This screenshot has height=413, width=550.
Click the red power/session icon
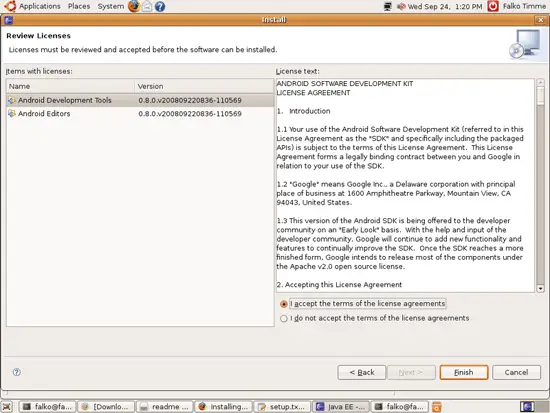pyautogui.click(x=493, y=6)
